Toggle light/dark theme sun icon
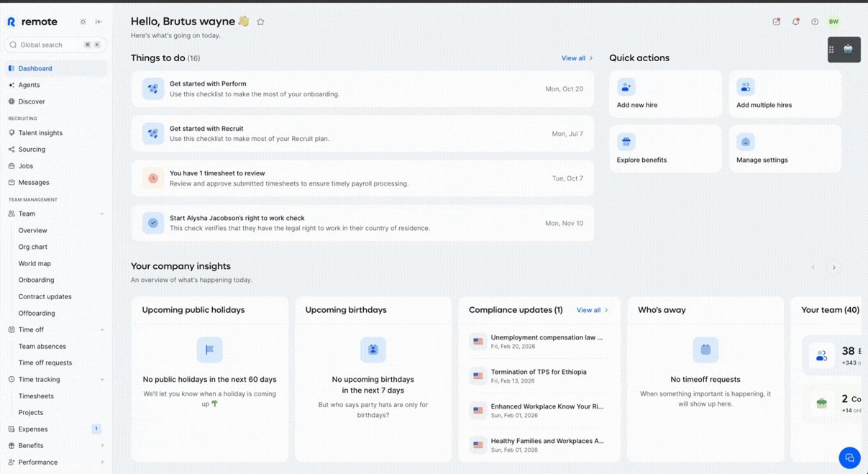The width and height of the screenshot is (868, 474). (83, 22)
